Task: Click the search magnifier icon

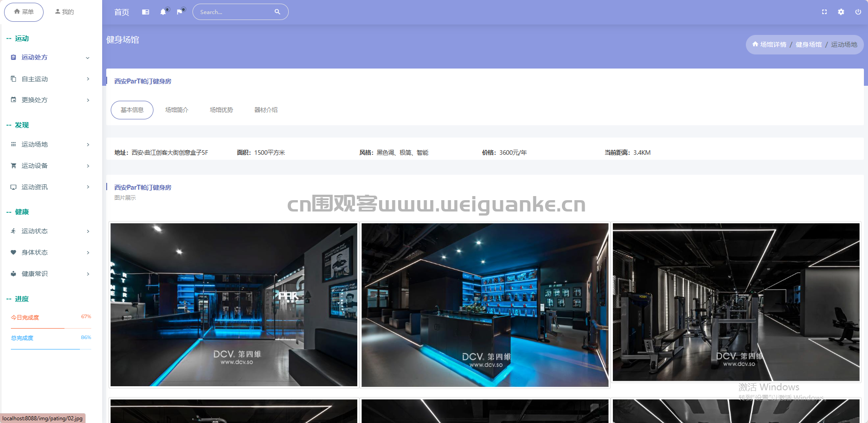Action: pyautogui.click(x=277, y=12)
